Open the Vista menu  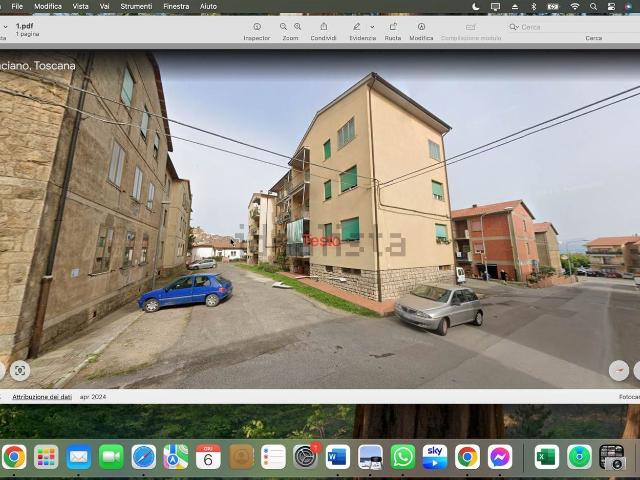click(x=80, y=6)
